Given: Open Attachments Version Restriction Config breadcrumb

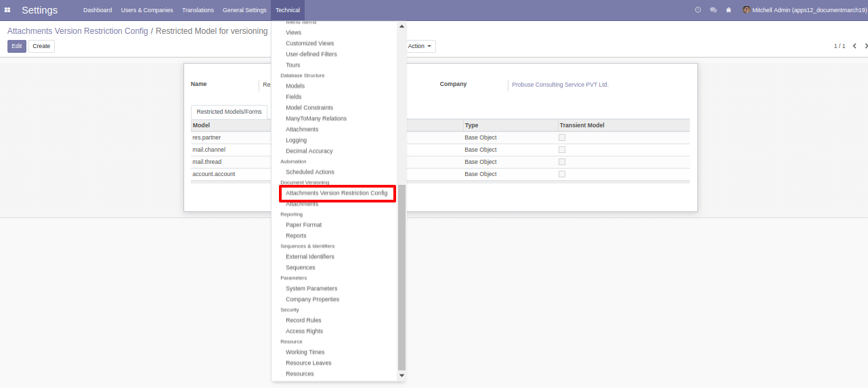Looking at the screenshot, I should 78,31.
